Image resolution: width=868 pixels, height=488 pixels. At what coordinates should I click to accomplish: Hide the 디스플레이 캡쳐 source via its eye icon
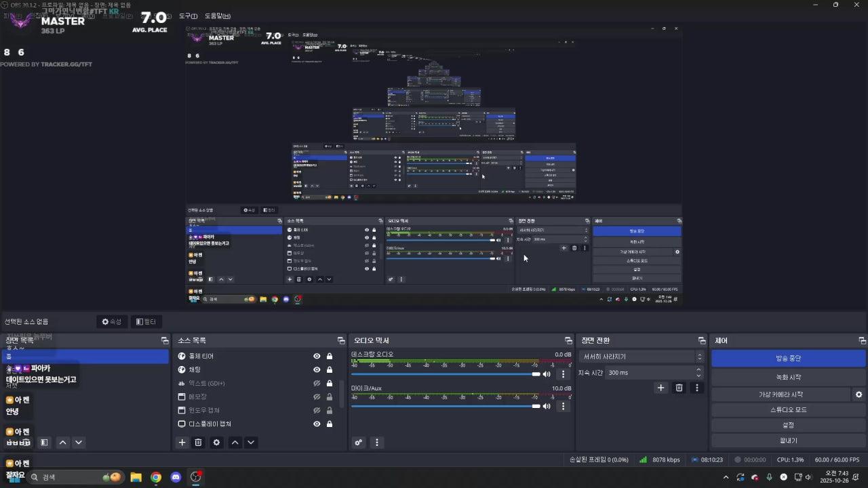(317, 424)
